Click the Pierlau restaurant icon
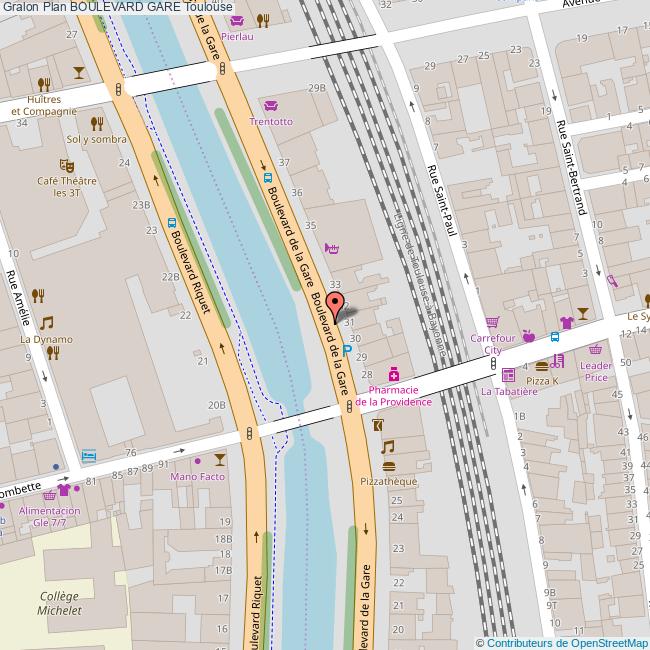Image resolution: width=650 pixels, height=650 pixels. tap(263, 19)
